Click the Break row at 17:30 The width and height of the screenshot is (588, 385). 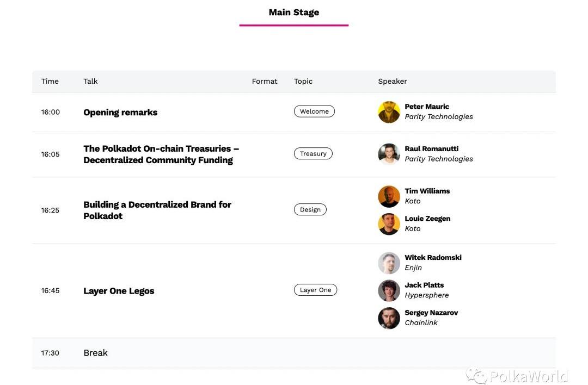96,353
